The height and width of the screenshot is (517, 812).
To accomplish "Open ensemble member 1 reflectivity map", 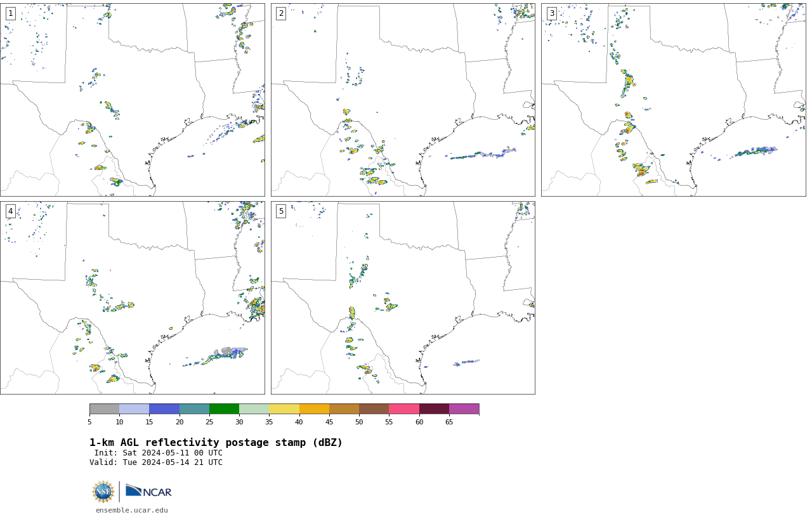I will tap(133, 100).
